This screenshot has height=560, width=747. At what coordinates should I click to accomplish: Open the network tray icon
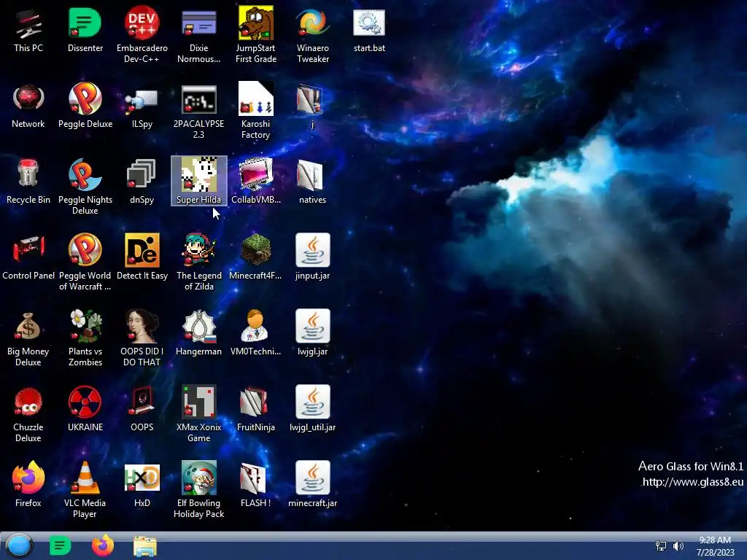pyautogui.click(x=661, y=546)
